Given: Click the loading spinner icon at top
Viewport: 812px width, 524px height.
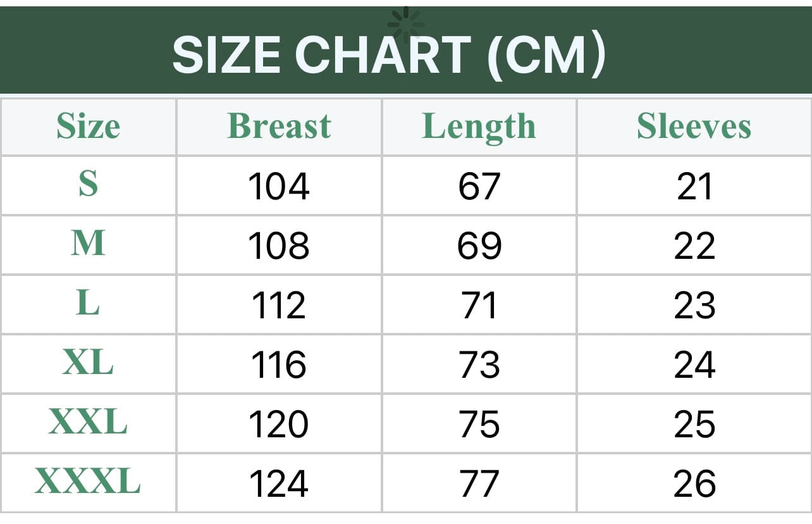Looking at the screenshot, I should coord(405,24).
